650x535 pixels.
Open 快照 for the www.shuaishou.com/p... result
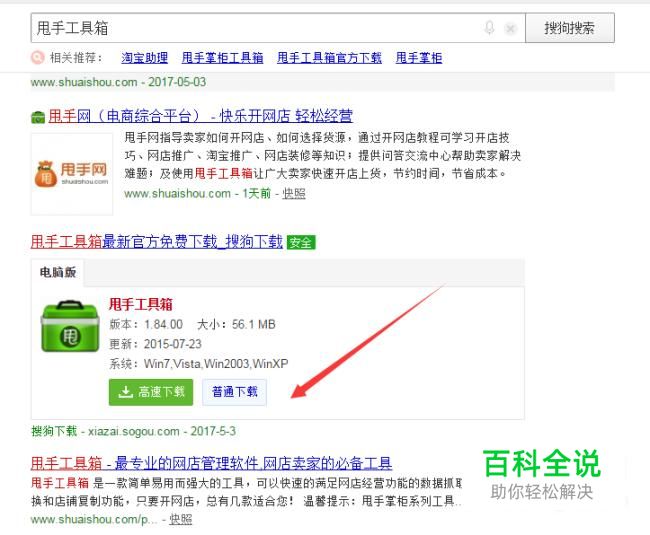(x=180, y=520)
